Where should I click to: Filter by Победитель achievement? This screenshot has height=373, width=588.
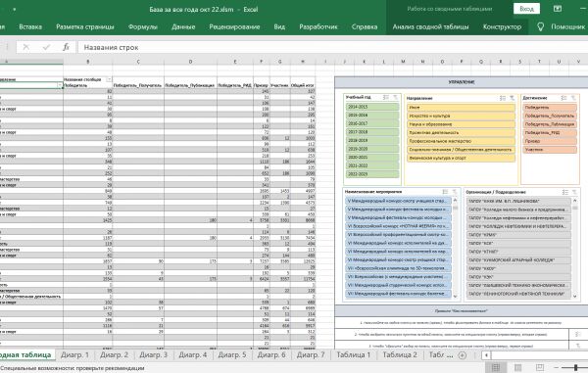point(550,108)
